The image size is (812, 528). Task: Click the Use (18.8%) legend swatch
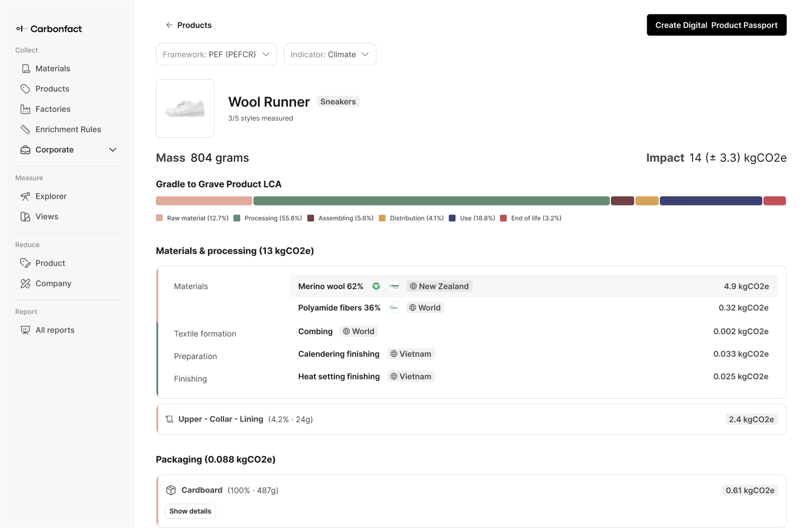[x=452, y=218]
